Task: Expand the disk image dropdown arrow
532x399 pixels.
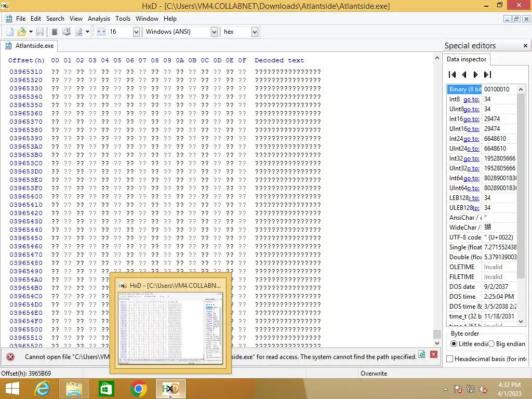Action: (x=87, y=32)
